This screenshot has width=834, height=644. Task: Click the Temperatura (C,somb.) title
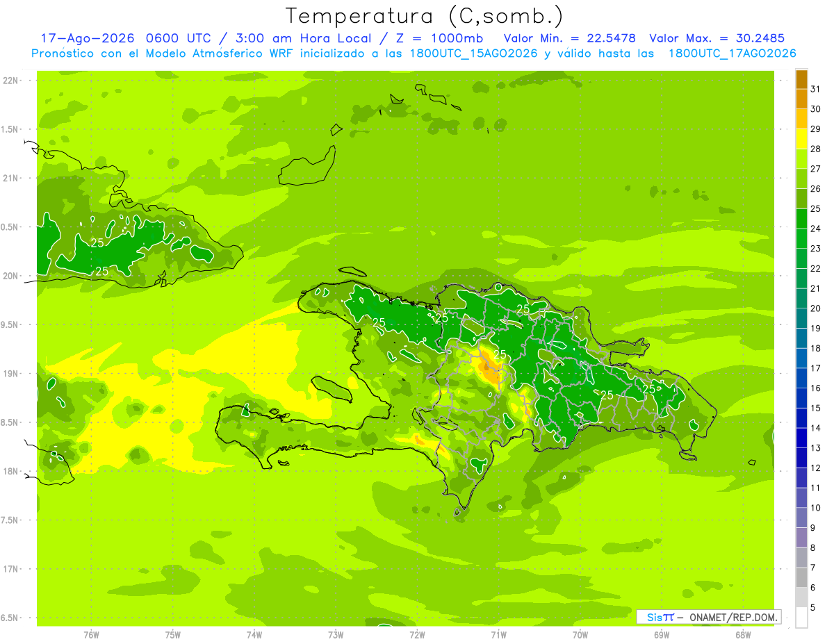pos(424,15)
